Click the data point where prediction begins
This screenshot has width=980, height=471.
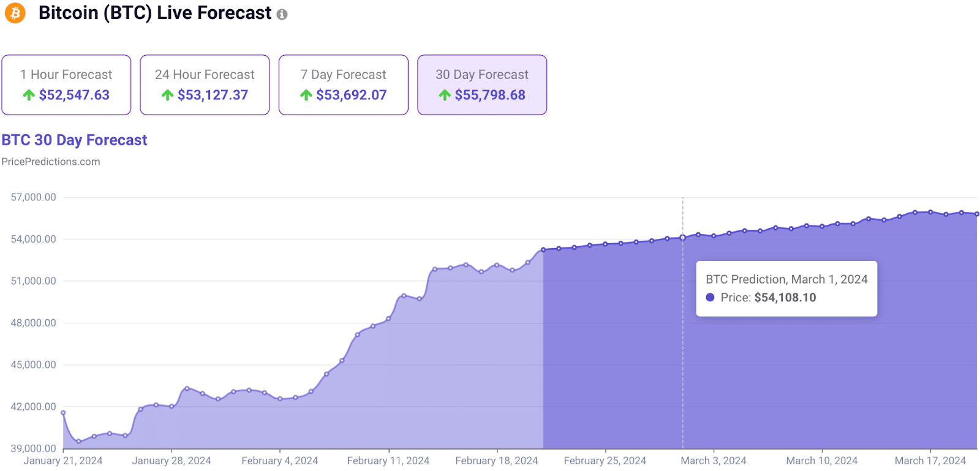(543, 250)
